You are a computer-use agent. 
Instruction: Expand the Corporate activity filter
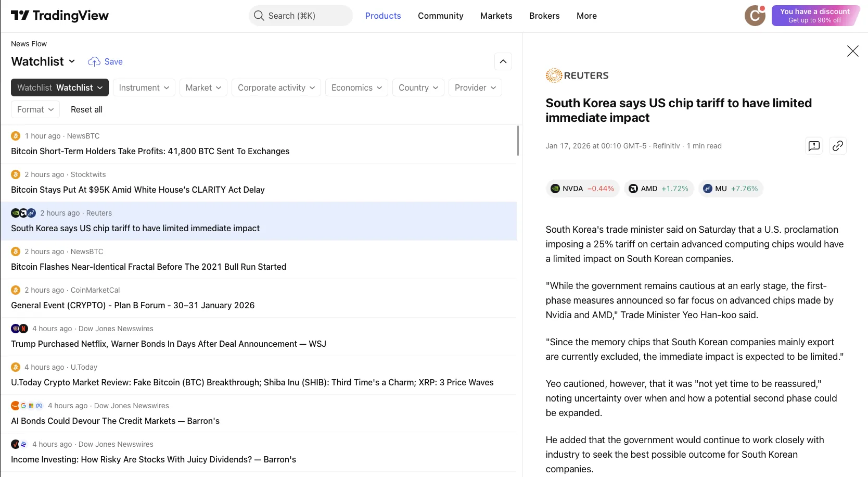tap(276, 87)
